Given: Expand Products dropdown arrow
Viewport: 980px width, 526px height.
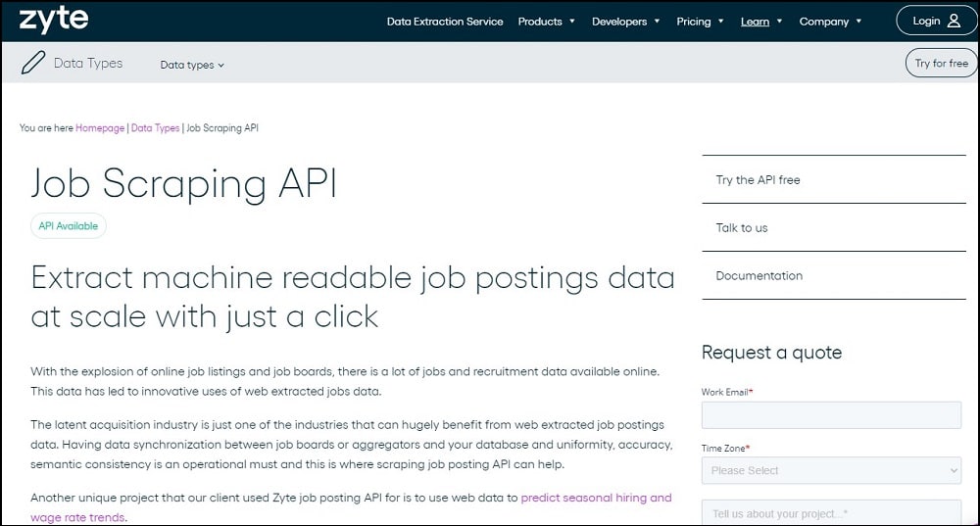Looking at the screenshot, I should click(x=572, y=22).
